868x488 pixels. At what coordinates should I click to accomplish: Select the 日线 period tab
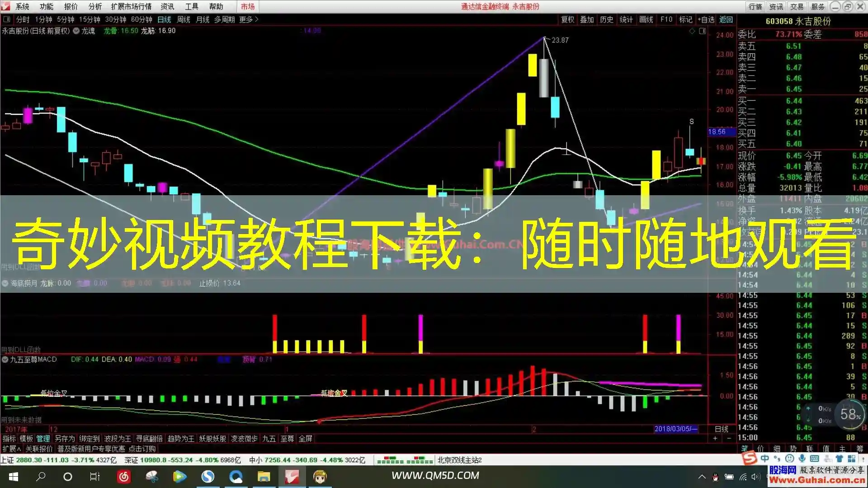click(x=164, y=19)
